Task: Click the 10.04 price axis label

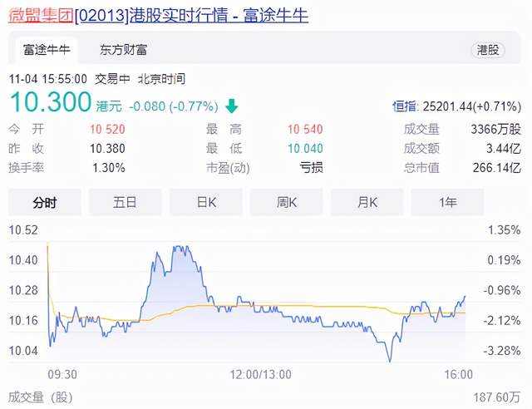Action: coord(23,350)
